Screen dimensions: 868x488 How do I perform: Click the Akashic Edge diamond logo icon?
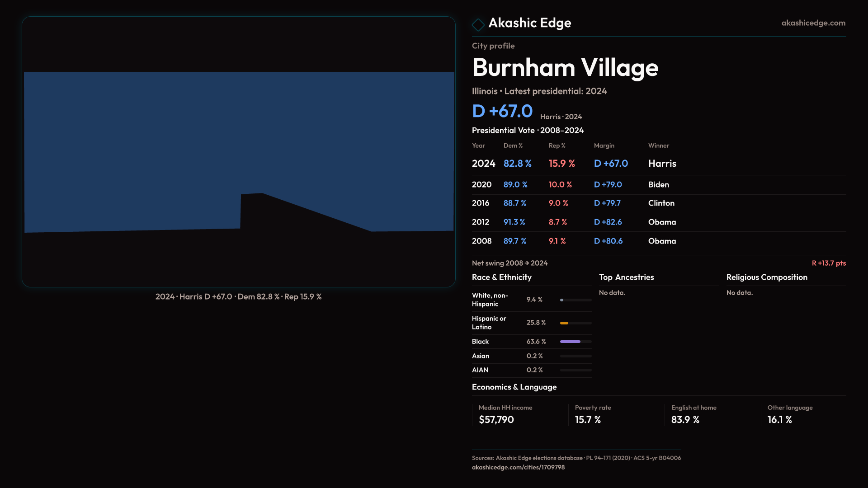[478, 24]
